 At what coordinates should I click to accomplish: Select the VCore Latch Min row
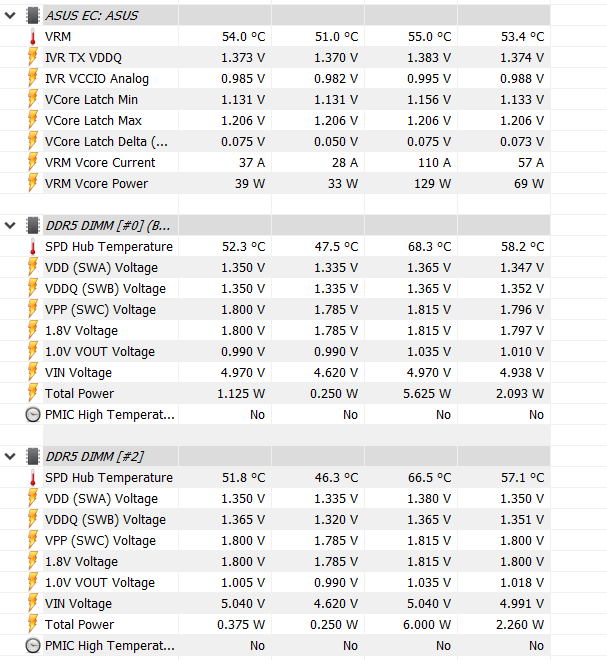pos(91,100)
